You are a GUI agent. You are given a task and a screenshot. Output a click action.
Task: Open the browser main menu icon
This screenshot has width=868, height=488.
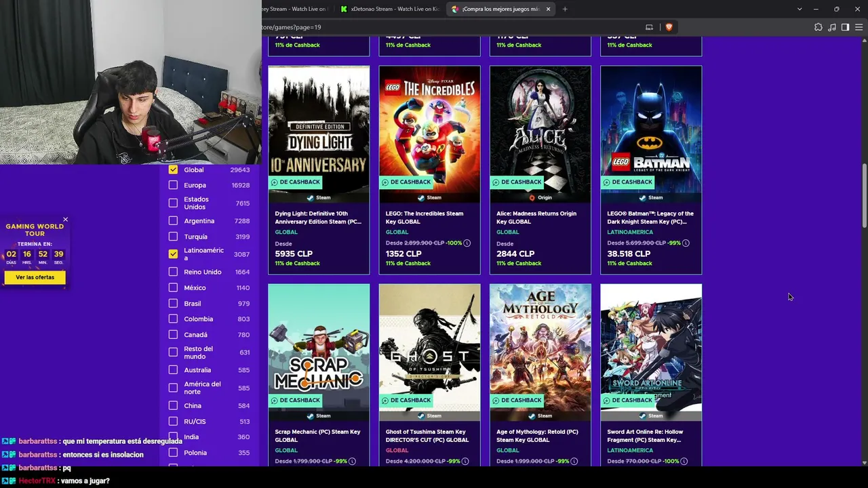(x=859, y=27)
